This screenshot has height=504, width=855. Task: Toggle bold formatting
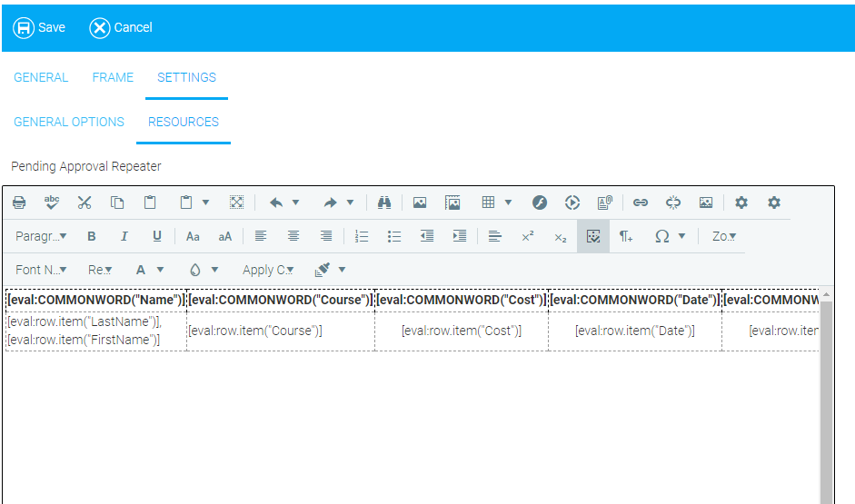pyautogui.click(x=92, y=236)
